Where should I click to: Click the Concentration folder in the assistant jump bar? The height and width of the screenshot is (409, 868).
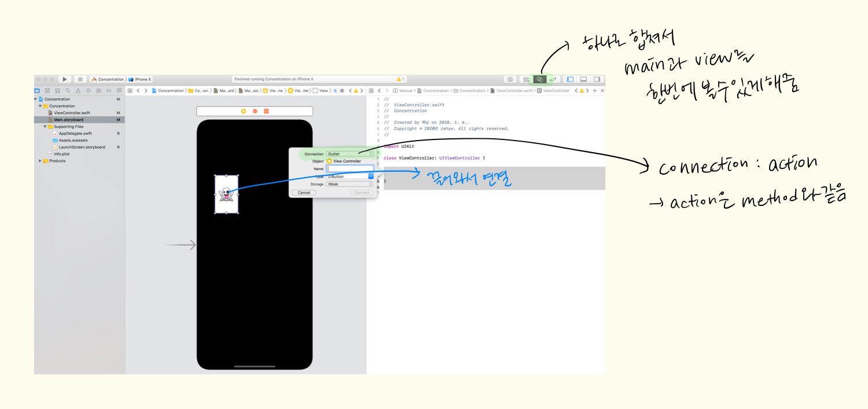point(469,91)
